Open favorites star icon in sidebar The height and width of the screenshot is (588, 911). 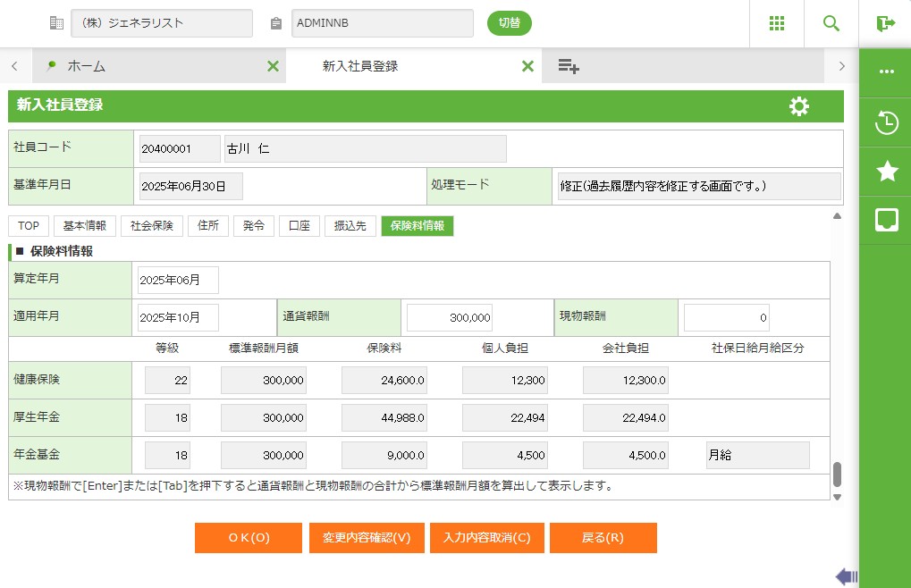pos(886,172)
